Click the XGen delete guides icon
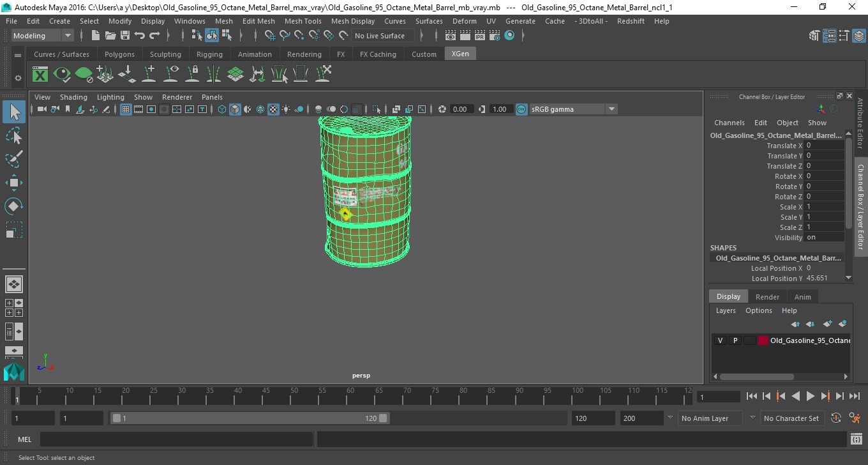The image size is (868, 465). pos(323,75)
